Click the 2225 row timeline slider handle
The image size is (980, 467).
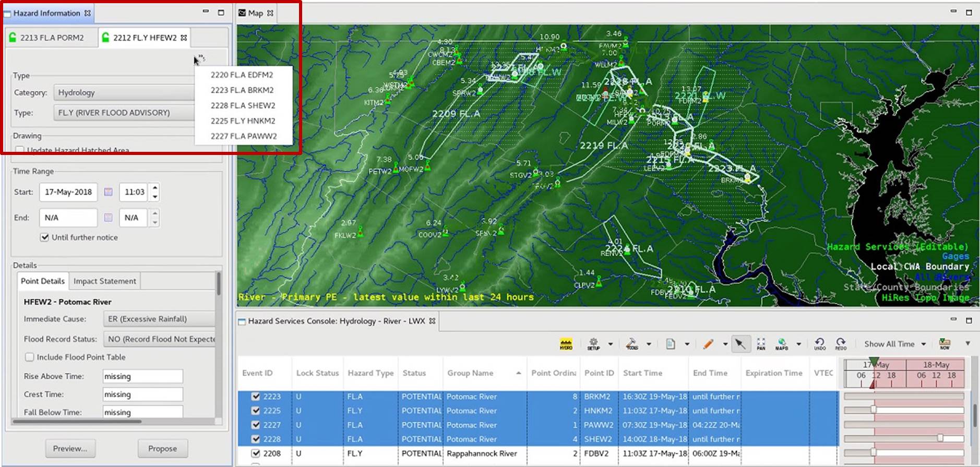(x=874, y=410)
